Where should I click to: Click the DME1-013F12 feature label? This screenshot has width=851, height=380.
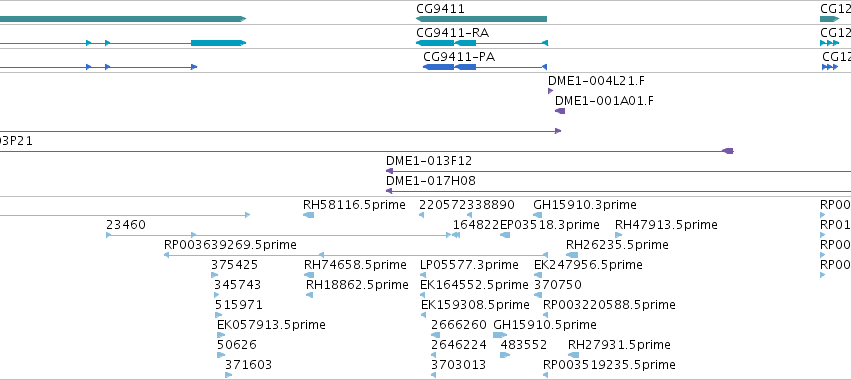pyautogui.click(x=429, y=161)
